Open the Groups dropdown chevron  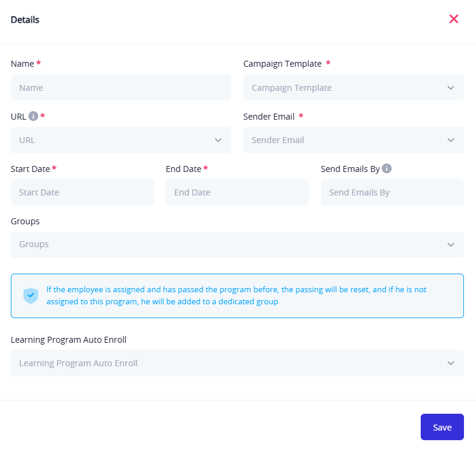point(451,245)
